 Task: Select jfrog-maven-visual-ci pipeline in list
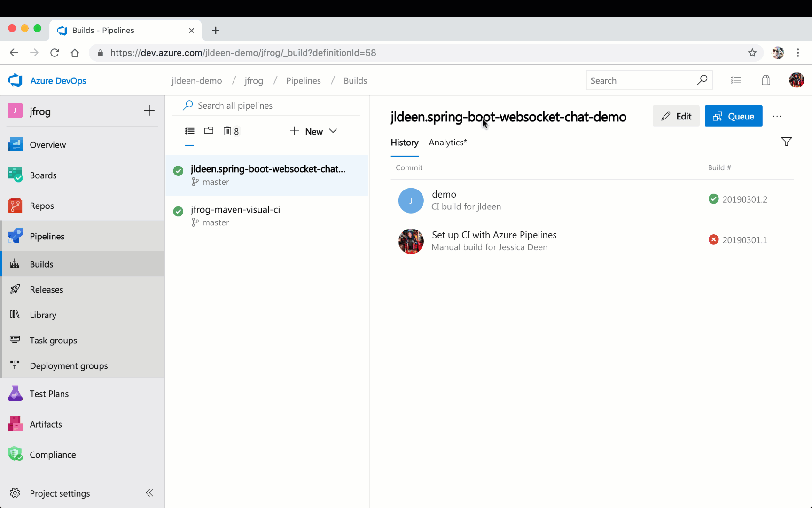click(267, 215)
